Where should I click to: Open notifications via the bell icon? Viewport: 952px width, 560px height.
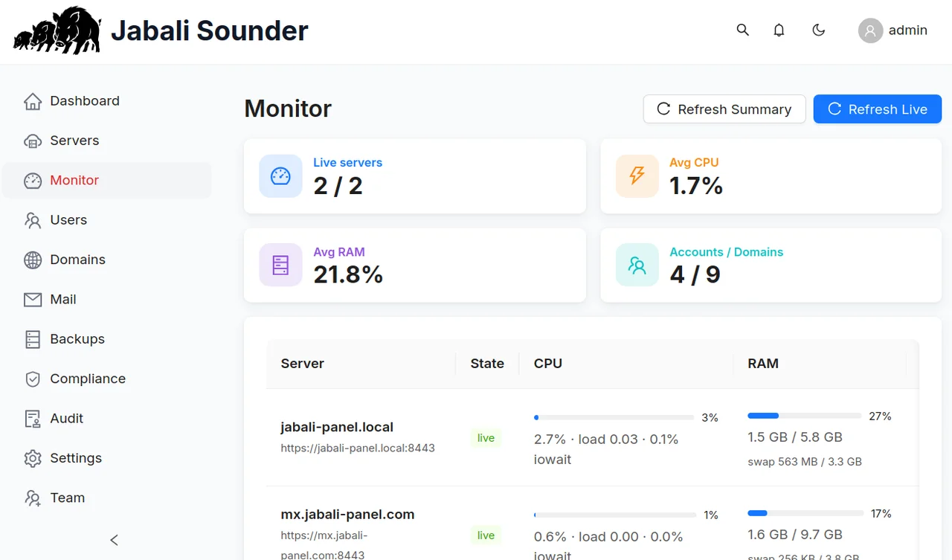coord(779,30)
